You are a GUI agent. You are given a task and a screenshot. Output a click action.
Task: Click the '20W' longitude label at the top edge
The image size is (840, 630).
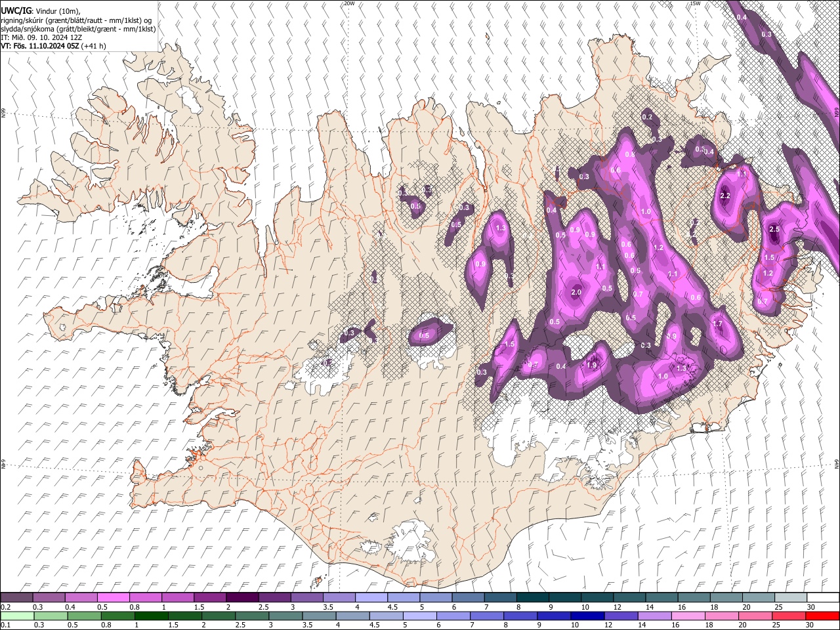[x=348, y=3]
